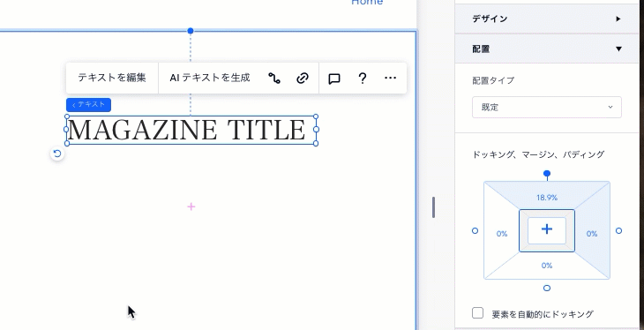Toggle the right docking circle
The image size is (644, 330).
[618, 231]
